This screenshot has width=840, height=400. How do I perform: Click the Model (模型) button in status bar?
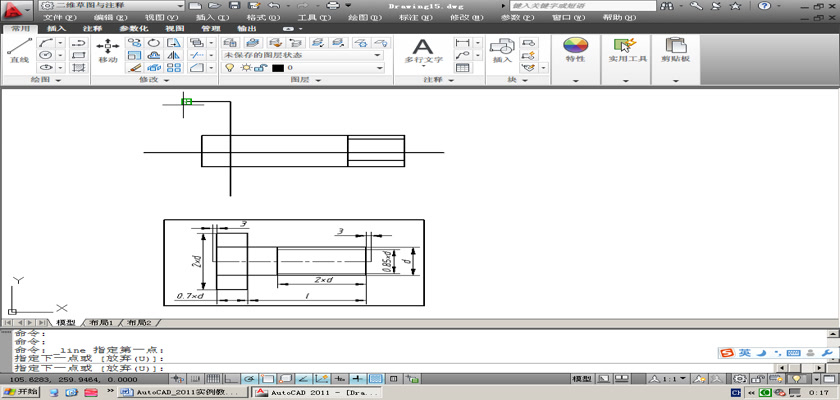coord(582,379)
